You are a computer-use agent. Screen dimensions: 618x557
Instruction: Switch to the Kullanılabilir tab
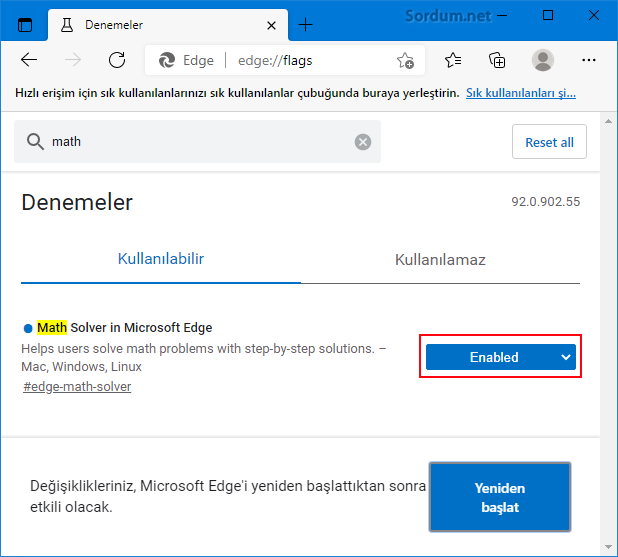tap(161, 259)
